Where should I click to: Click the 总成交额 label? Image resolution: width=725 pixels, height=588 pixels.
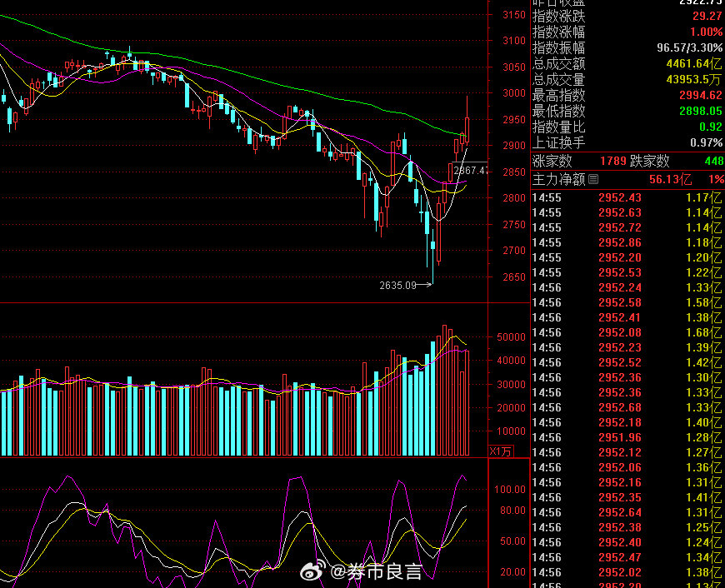(558, 63)
